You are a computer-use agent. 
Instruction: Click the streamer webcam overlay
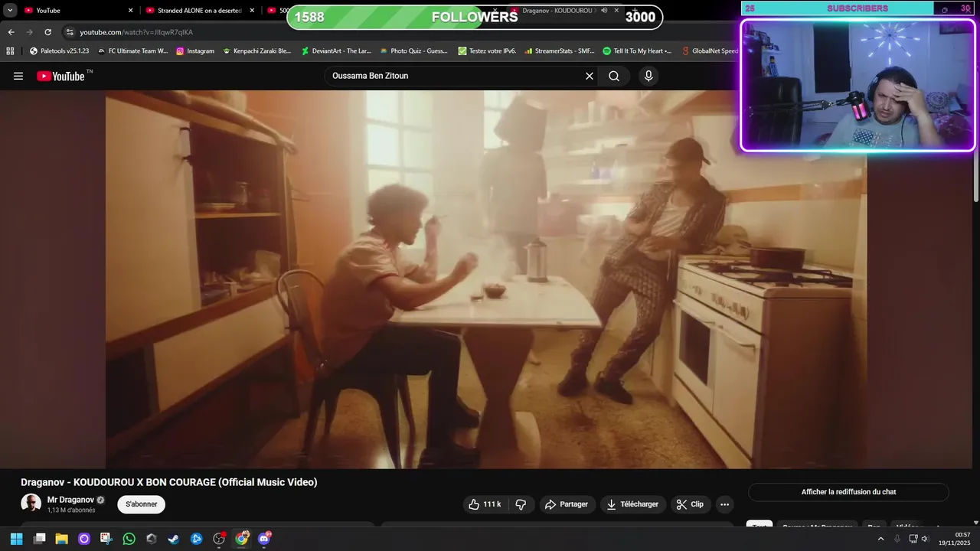(x=857, y=86)
